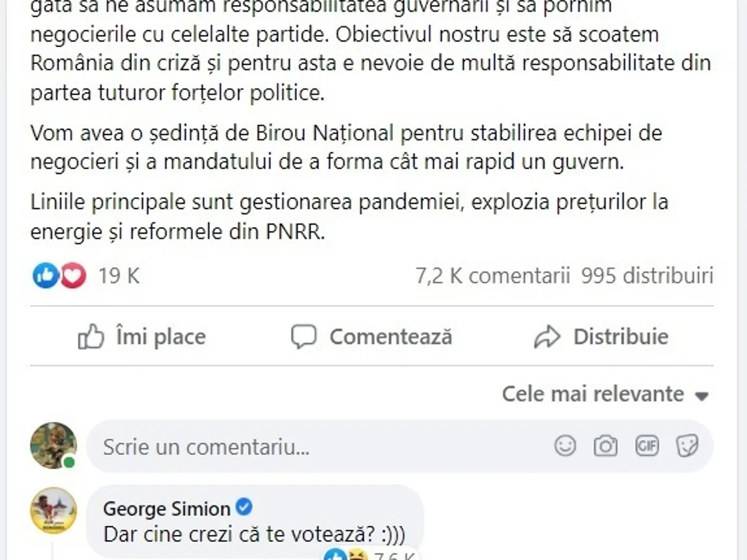View the 995 distribuiri shares list

tap(647, 276)
